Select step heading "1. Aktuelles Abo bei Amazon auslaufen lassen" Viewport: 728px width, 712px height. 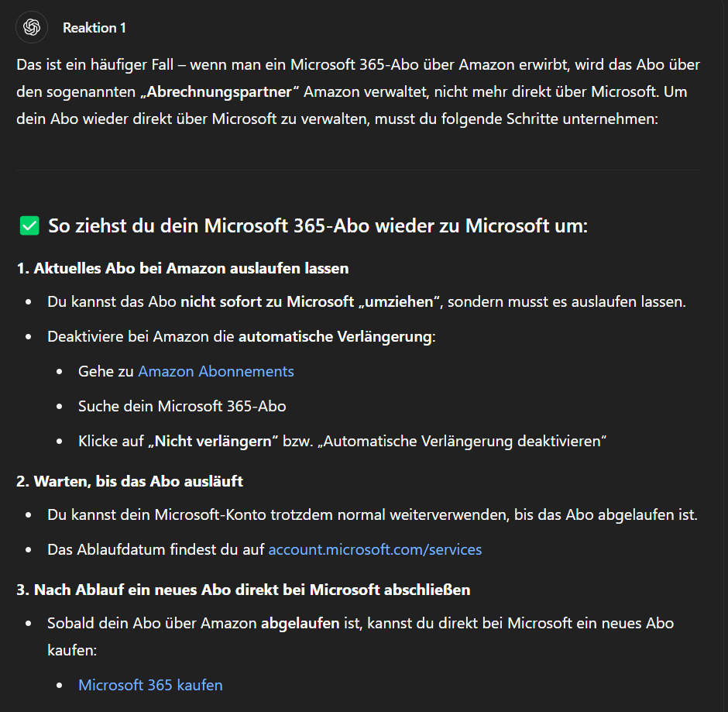(x=183, y=268)
